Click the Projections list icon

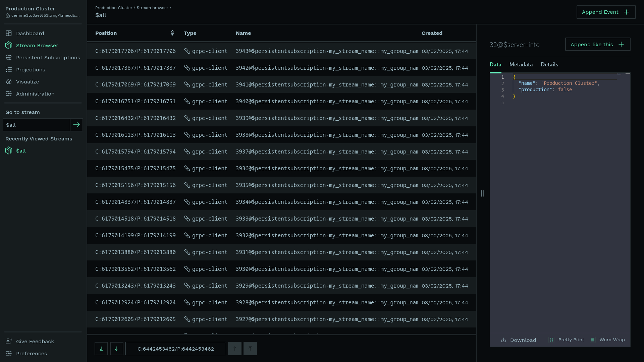tap(9, 70)
